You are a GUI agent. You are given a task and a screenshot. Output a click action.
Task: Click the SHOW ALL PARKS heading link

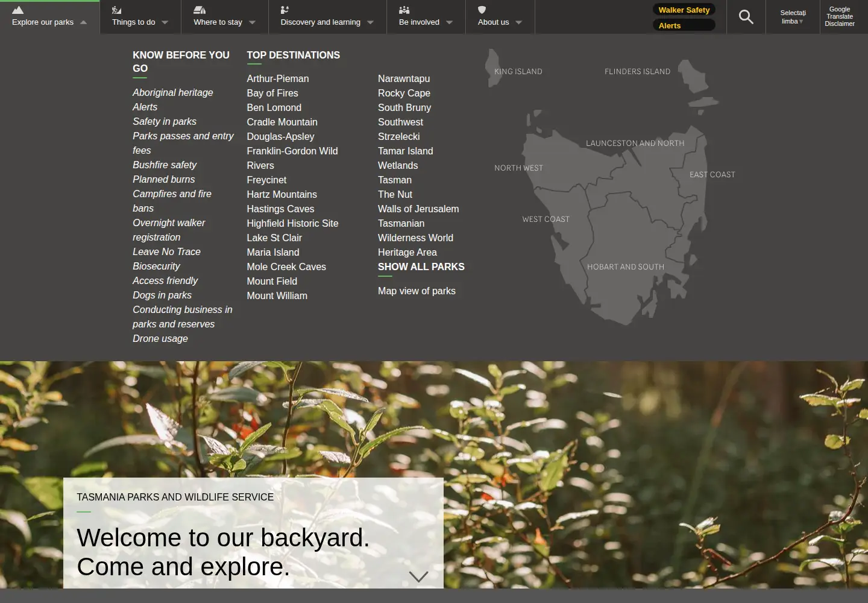pyautogui.click(x=421, y=267)
